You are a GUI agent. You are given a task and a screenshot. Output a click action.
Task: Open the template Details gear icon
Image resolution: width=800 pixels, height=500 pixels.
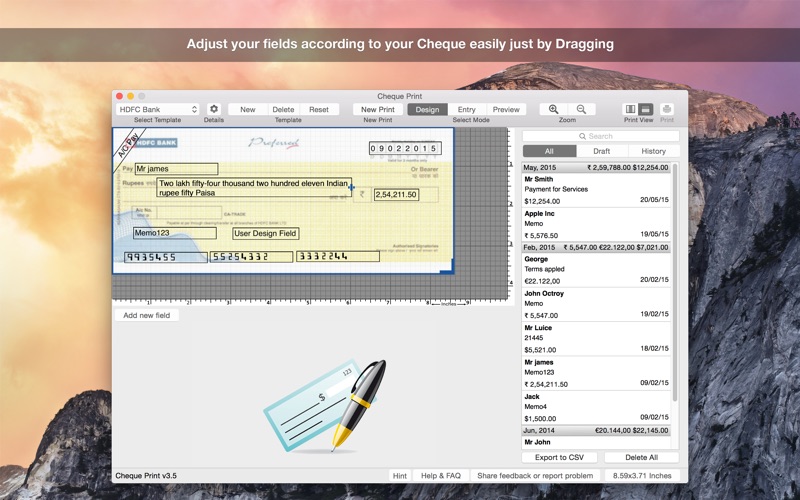tap(214, 109)
